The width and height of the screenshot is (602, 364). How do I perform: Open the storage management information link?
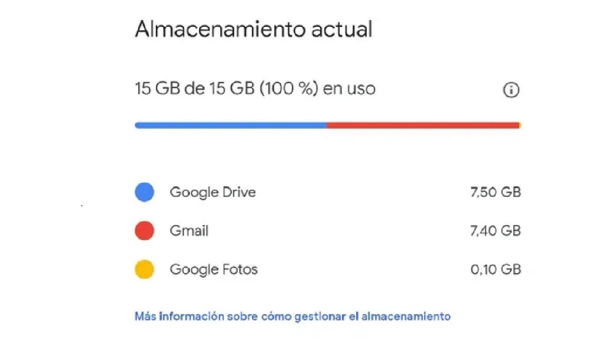(x=292, y=316)
